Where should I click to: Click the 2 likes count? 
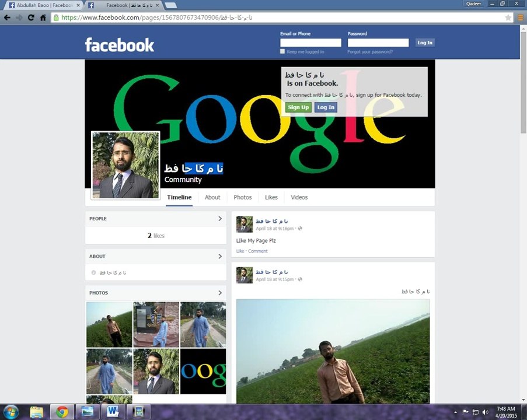[156, 236]
